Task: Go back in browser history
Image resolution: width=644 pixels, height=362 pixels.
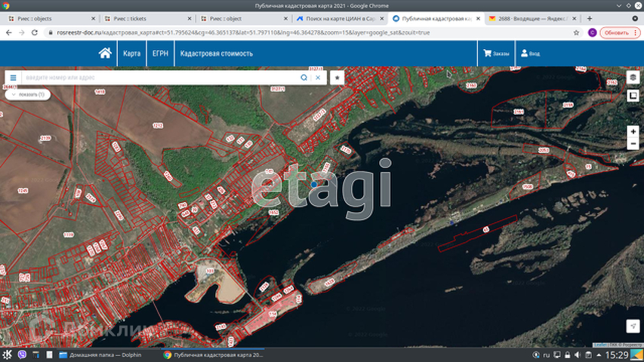Action: tap(8, 32)
